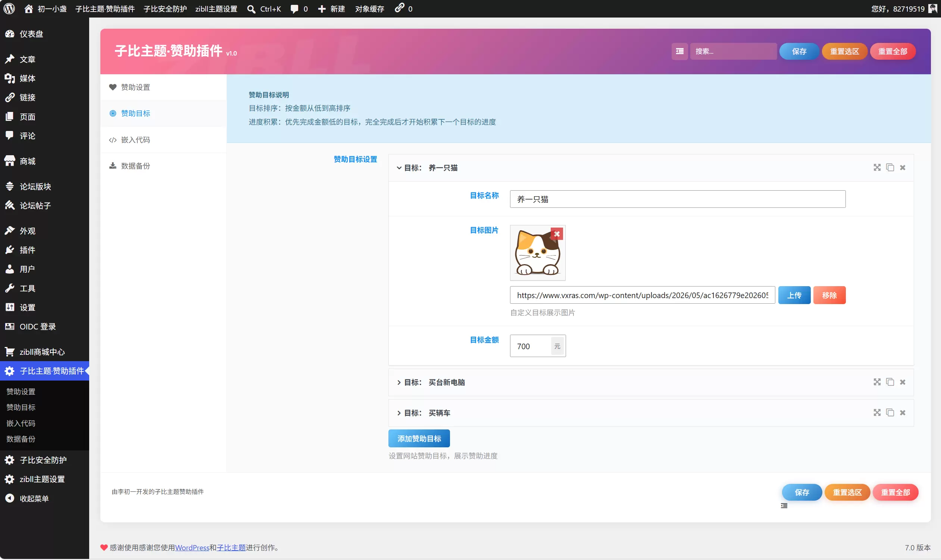Screen dimensions: 941x560
Task: Select the 赞助目标 tab
Action: 163,113
